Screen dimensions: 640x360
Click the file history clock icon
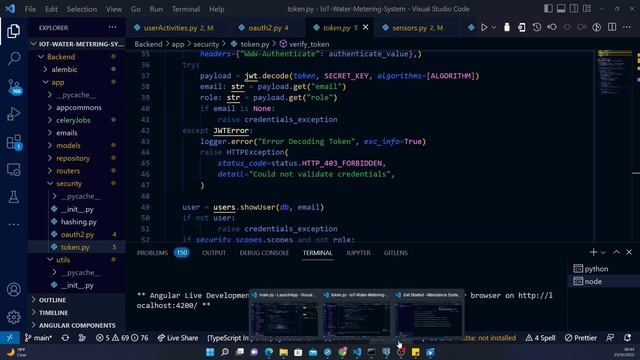click(537, 27)
